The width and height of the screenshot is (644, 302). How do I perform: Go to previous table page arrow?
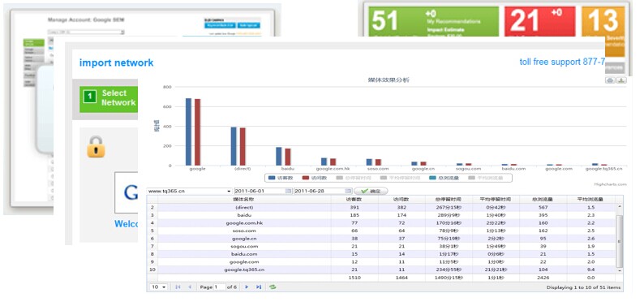189,287
